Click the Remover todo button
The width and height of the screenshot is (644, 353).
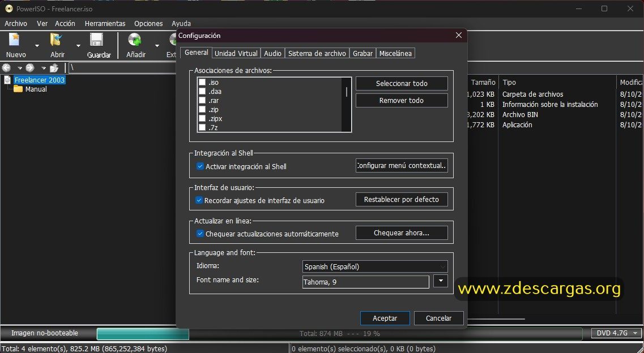pos(402,101)
